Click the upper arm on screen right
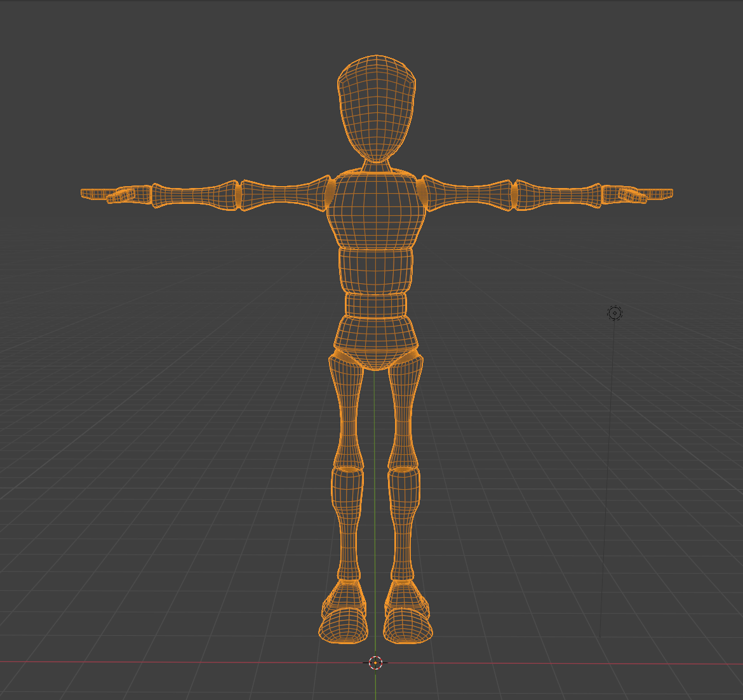The height and width of the screenshot is (700, 743). 469,194
